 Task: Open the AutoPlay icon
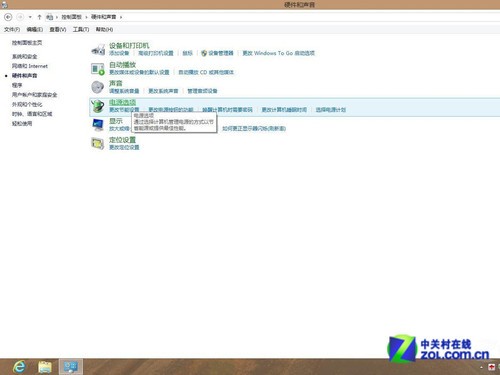[x=98, y=69]
